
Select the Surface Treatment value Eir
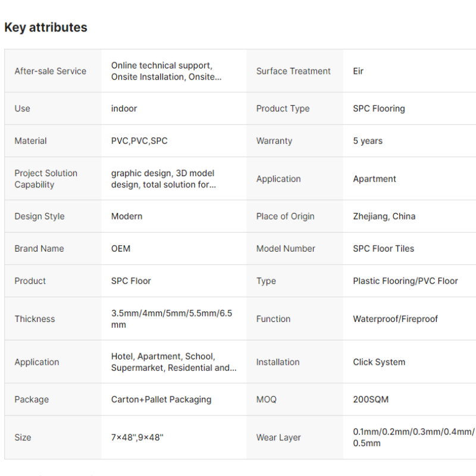coord(358,71)
